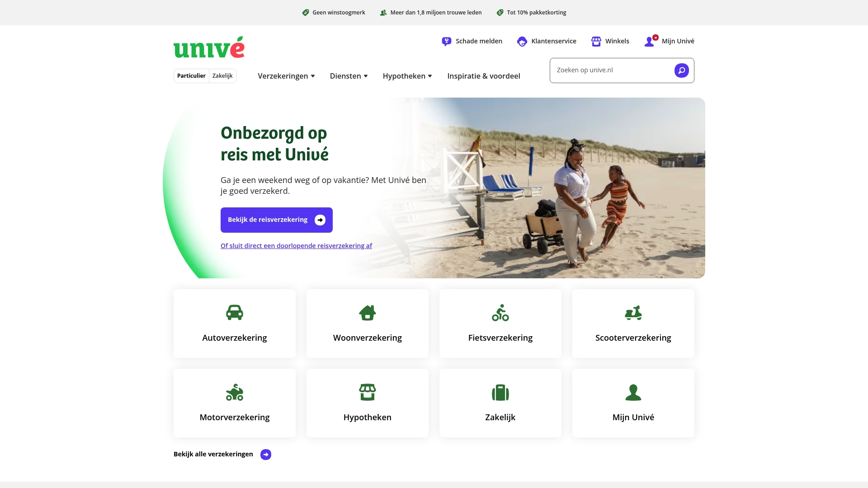Click the Schade melden speech bubble icon
Viewport: 868px width, 488px height.
(446, 42)
